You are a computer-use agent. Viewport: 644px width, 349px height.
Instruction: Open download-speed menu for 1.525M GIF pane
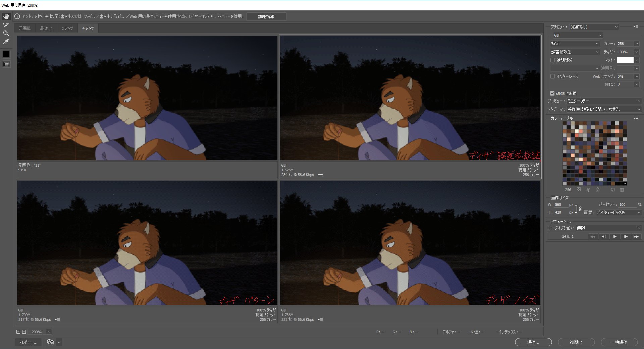(320, 175)
